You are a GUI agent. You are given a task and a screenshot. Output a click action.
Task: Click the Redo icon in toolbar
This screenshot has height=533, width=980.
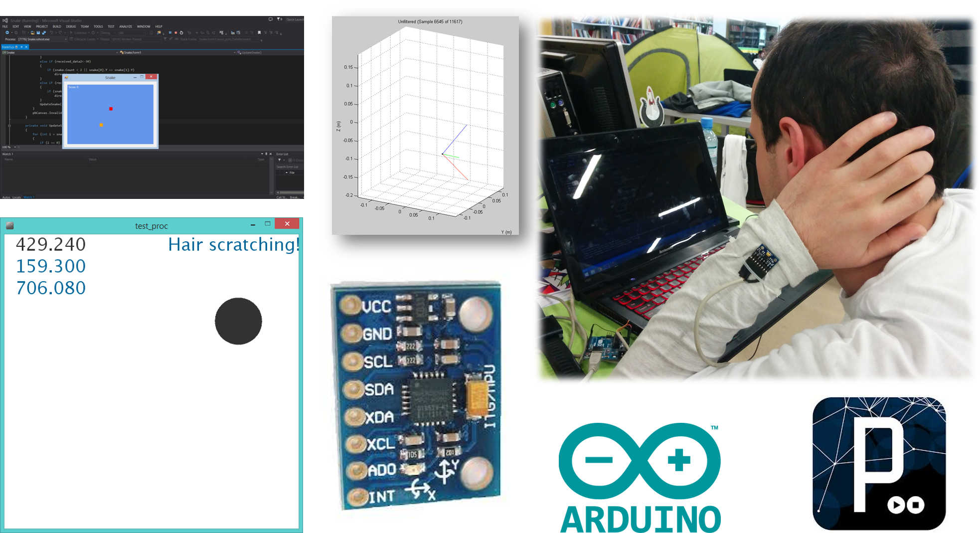(x=60, y=32)
